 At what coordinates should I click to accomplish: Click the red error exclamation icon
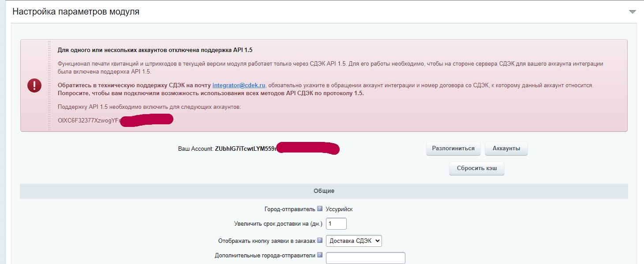pyautogui.click(x=34, y=85)
